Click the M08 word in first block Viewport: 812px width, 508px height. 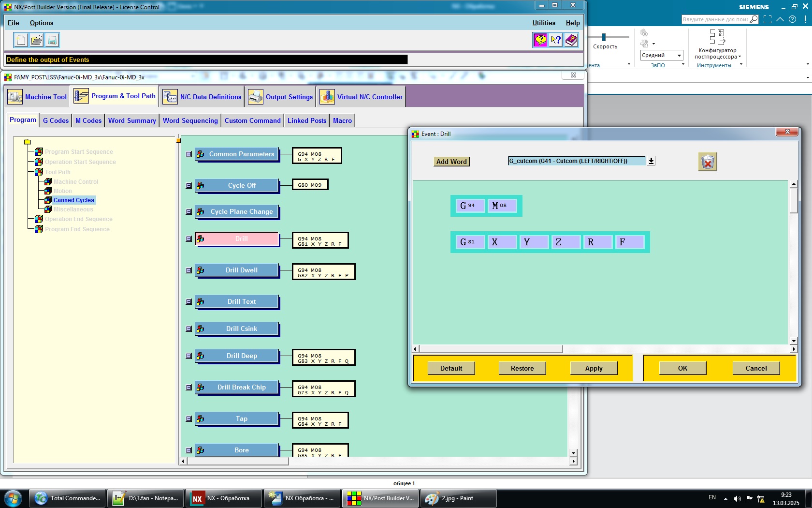tap(502, 206)
